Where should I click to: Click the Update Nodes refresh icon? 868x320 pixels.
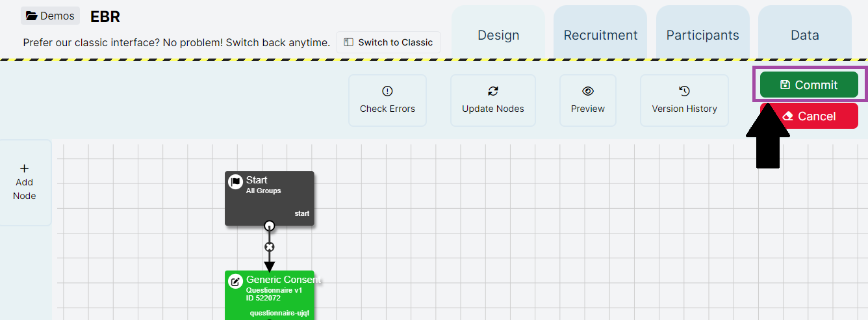(492, 91)
